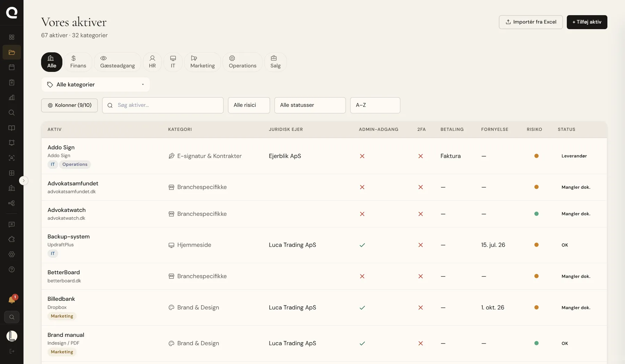
Task: Click the RISIKO column header
Action: tap(534, 129)
